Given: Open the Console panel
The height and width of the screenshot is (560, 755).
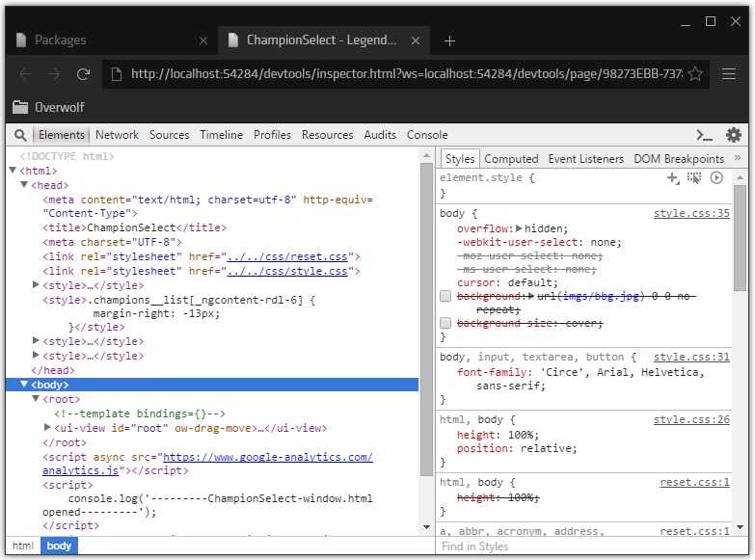Looking at the screenshot, I should click(427, 135).
